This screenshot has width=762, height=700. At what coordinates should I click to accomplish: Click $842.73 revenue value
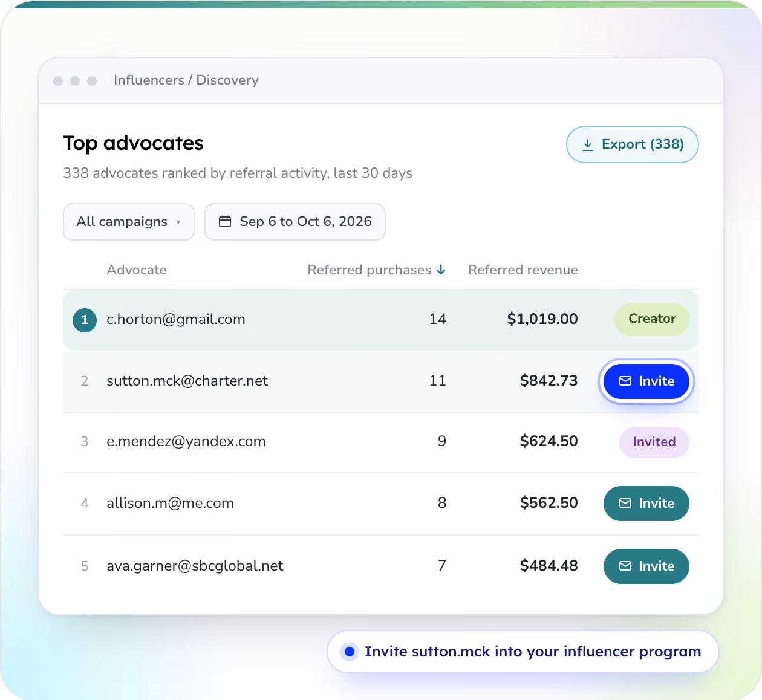click(x=549, y=381)
